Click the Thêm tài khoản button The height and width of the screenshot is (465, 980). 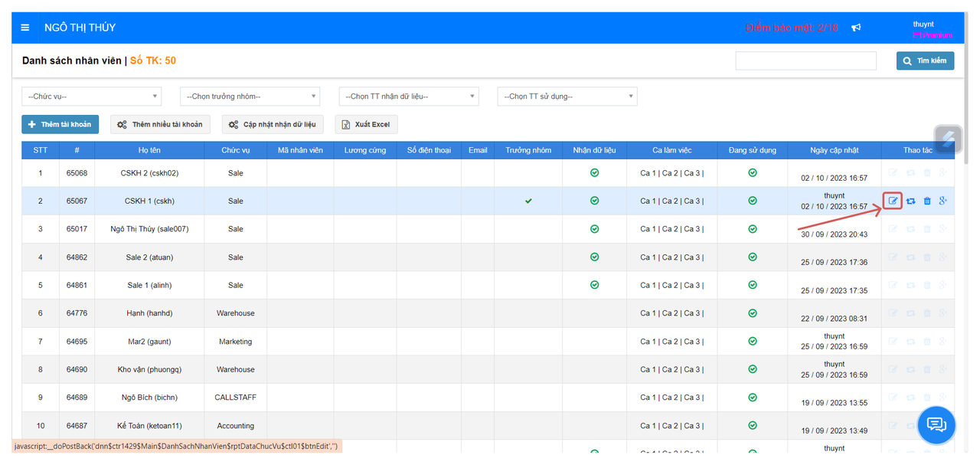60,124
